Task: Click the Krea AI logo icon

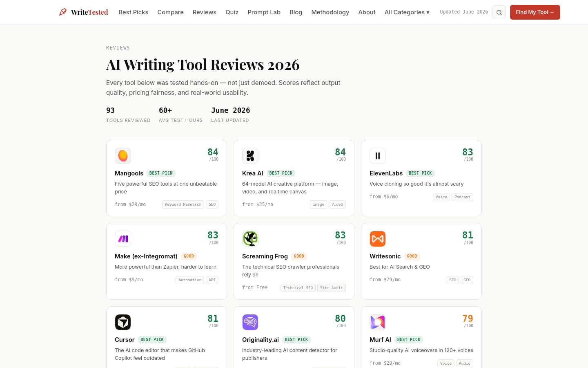Action: pyautogui.click(x=250, y=156)
